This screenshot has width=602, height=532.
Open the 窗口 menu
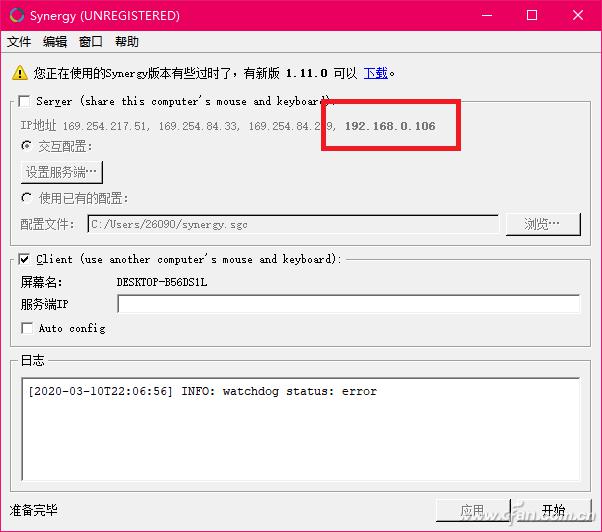click(91, 41)
